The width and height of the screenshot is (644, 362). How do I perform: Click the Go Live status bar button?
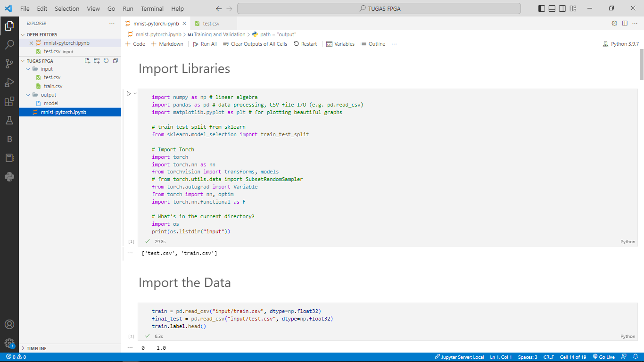(603, 357)
